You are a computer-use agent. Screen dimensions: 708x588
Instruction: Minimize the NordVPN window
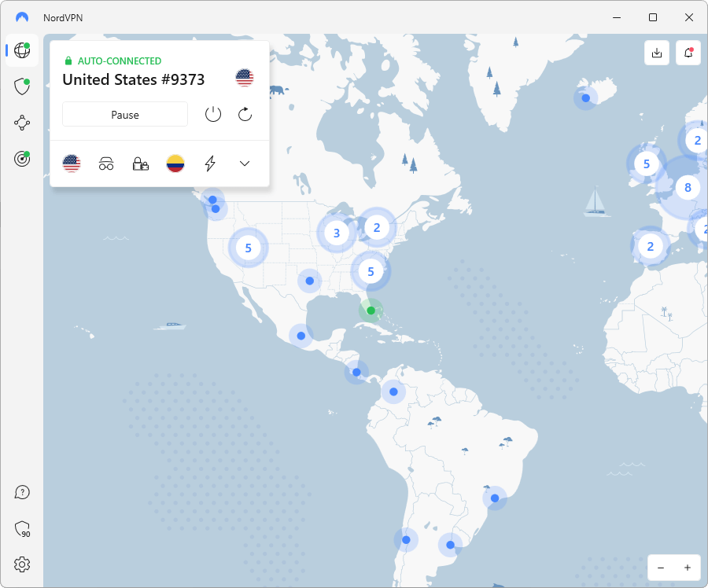617,17
